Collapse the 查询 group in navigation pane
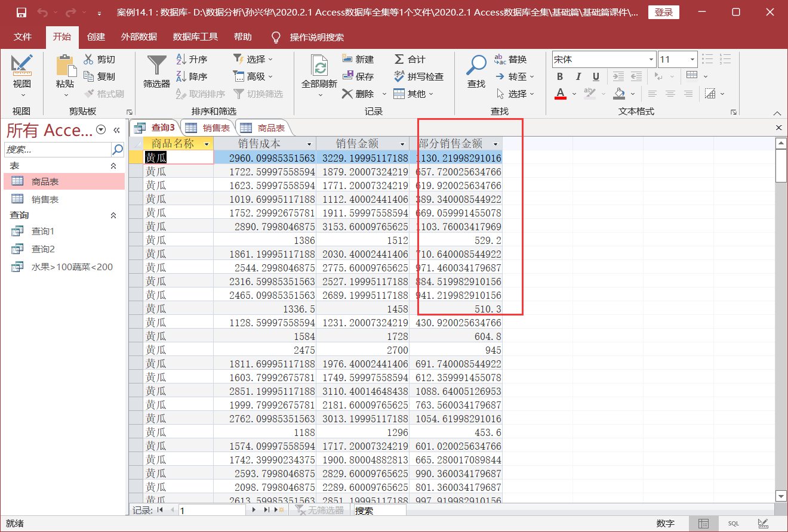The image size is (788, 532). coord(113,215)
